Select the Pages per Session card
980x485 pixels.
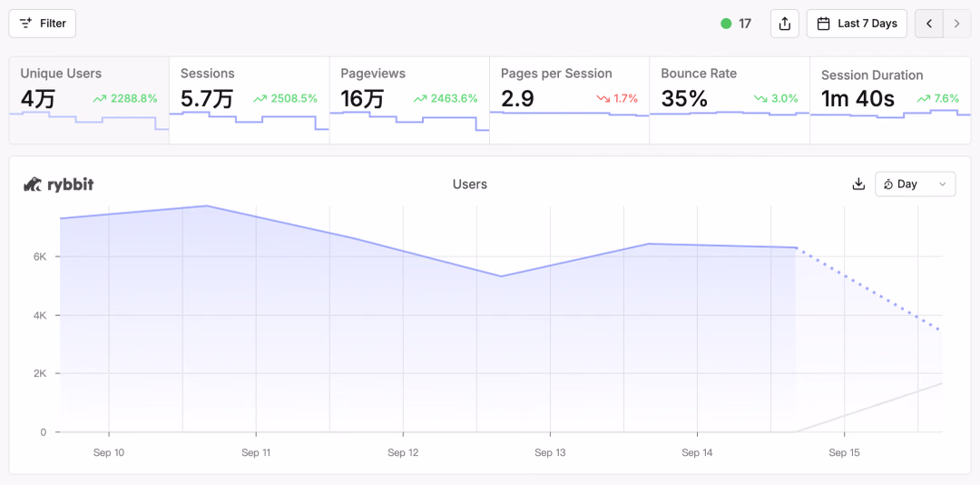pyautogui.click(x=569, y=100)
